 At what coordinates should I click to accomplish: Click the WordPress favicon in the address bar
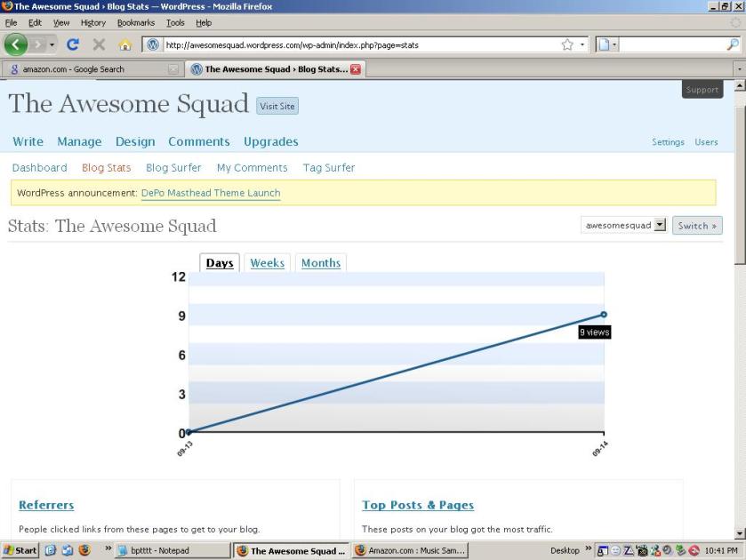click(x=152, y=44)
